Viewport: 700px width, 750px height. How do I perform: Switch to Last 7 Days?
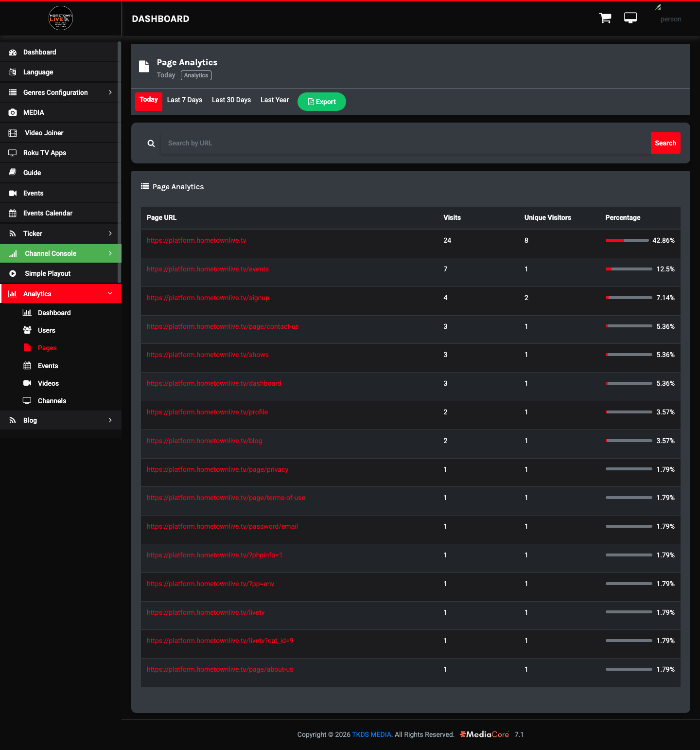click(185, 100)
